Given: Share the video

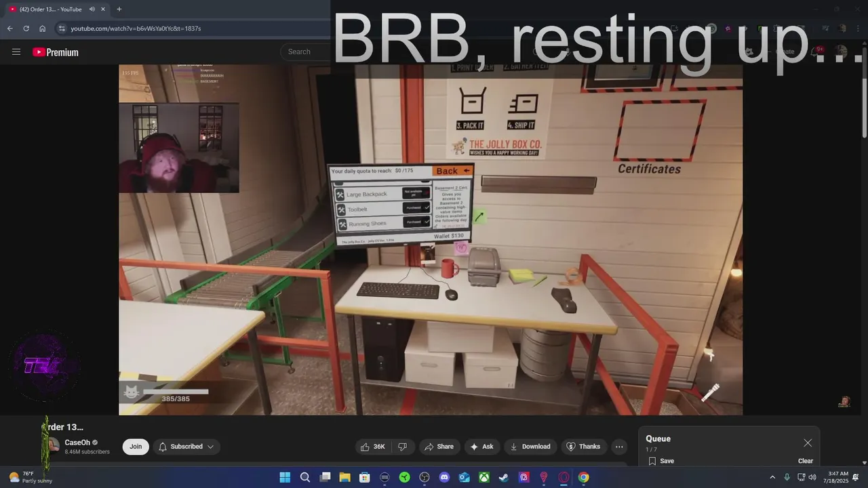Looking at the screenshot, I should 439,447.
